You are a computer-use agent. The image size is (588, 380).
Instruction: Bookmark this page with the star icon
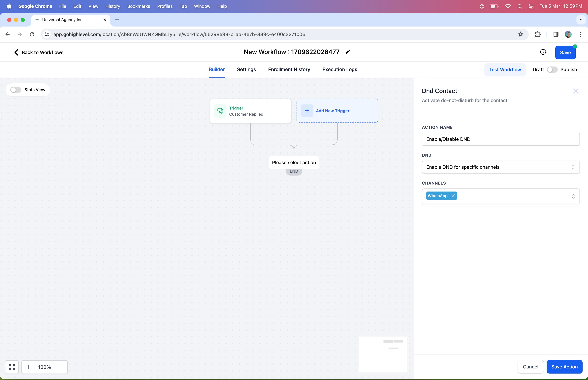coord(520,34)
